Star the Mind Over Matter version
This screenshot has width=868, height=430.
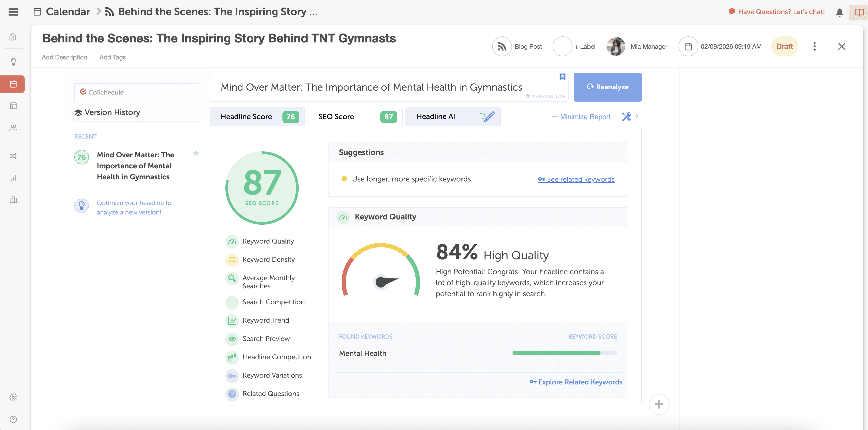196,153
